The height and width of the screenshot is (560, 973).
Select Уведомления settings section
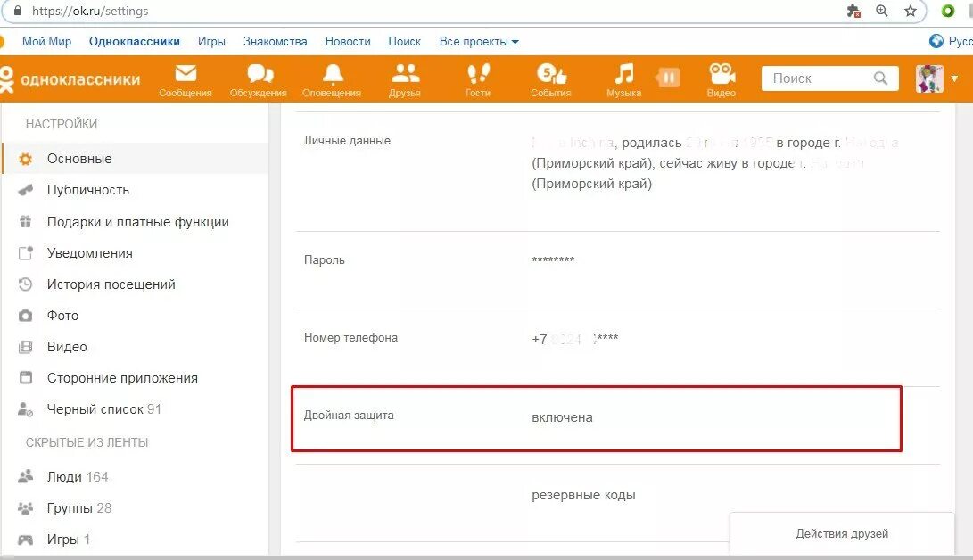click(136, 253)
